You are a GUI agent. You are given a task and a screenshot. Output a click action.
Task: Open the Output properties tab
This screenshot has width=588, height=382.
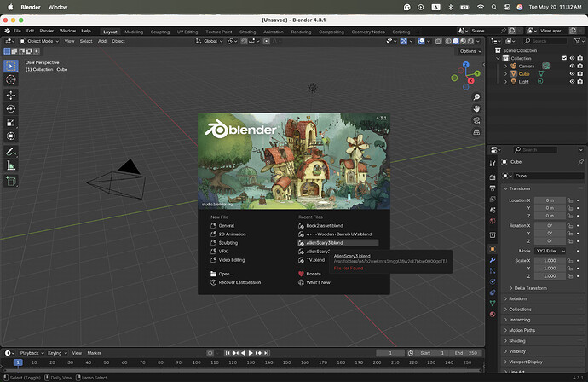coord(493,188)
